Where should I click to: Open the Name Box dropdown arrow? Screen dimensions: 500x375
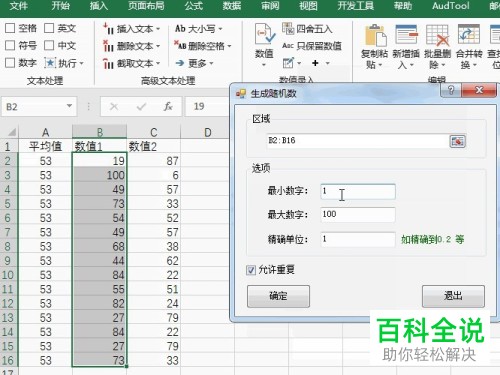pos(69,106)
